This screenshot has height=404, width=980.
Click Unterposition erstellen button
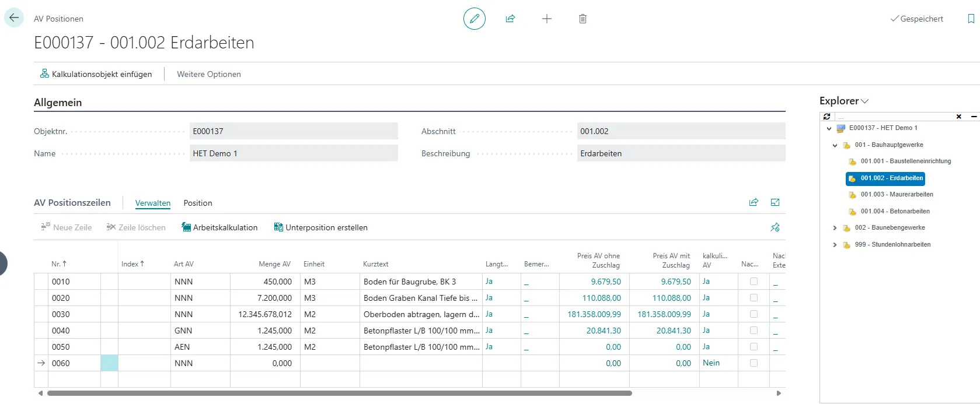tap(321, 227)
